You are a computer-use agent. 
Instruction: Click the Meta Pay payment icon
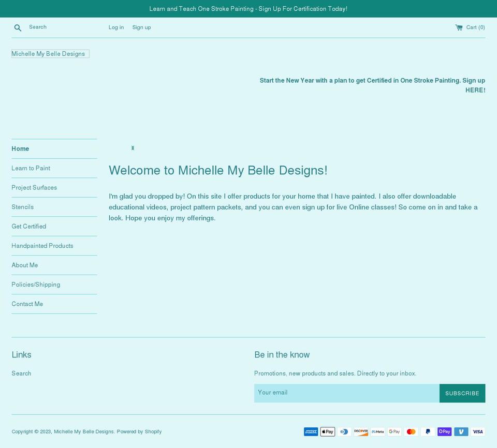click(x=377, y=431)
